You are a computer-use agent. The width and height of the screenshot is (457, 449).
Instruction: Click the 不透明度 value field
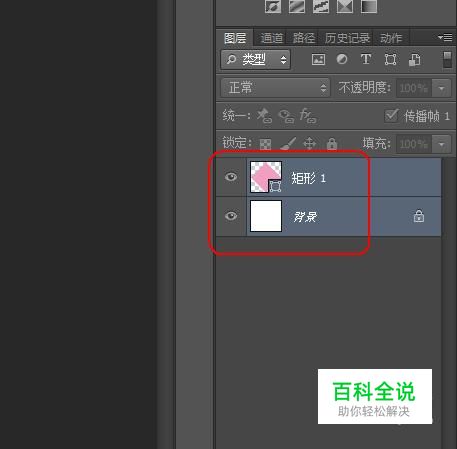[414, 88]
